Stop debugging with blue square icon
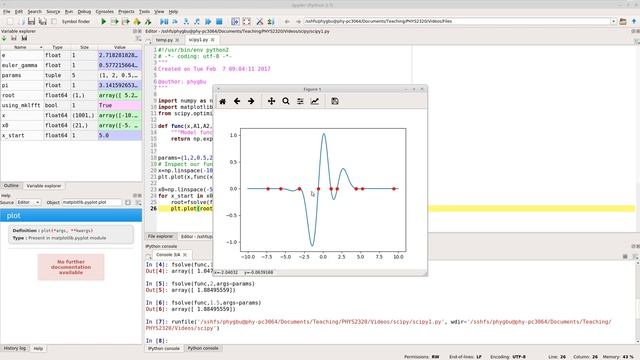This screenshot has height=360, width=640. point(219,21)
